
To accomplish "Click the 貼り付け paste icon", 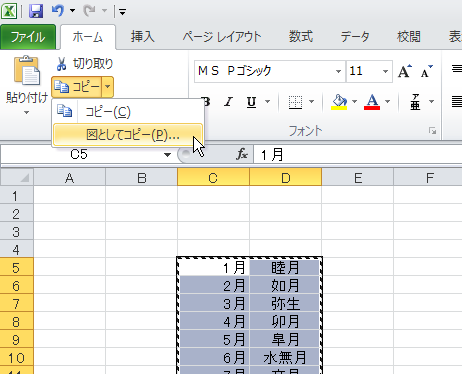I will pos(27,71).
